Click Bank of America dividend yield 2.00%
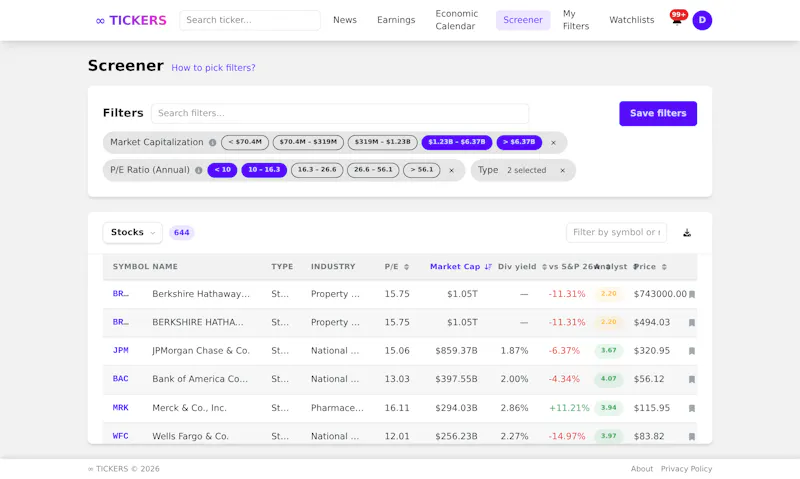 pyautogui.click(x=514, y=380)
